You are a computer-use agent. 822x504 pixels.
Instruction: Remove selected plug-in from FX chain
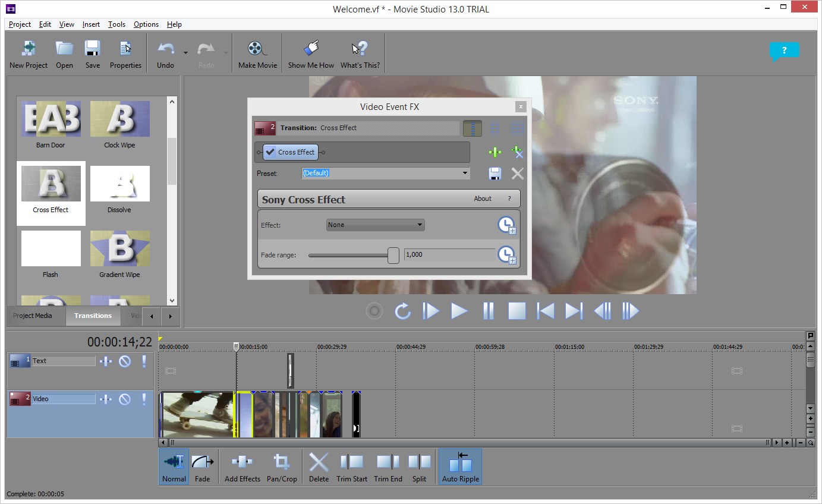point(518,152)
